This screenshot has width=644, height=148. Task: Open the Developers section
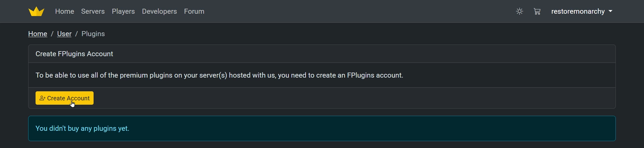(x=159, y=11)
